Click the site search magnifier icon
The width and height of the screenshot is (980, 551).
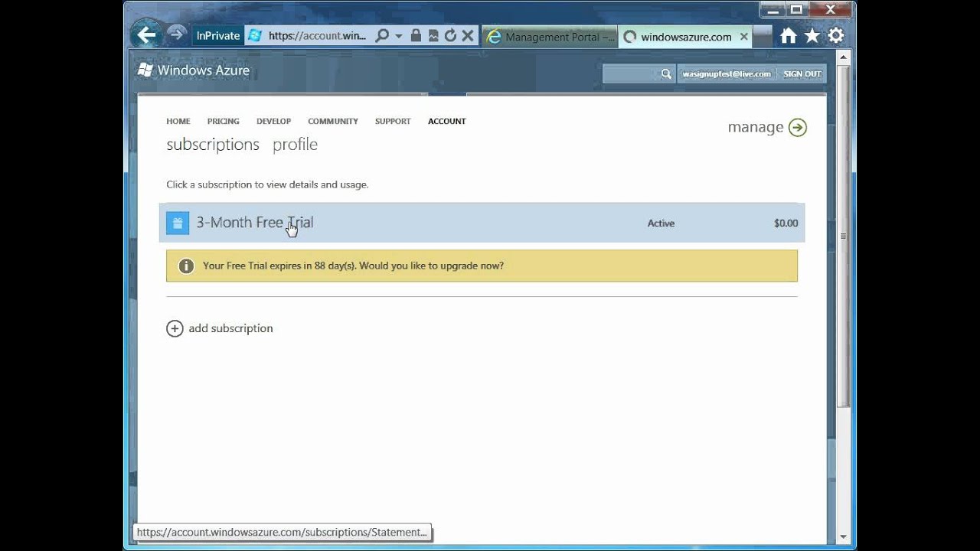666,73
